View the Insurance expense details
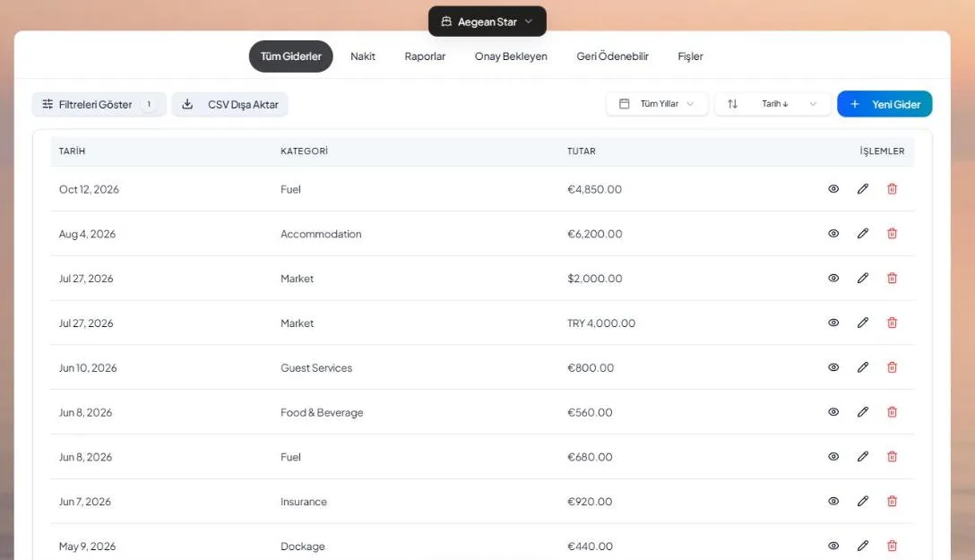975x560 pixels. pos(833,502)
